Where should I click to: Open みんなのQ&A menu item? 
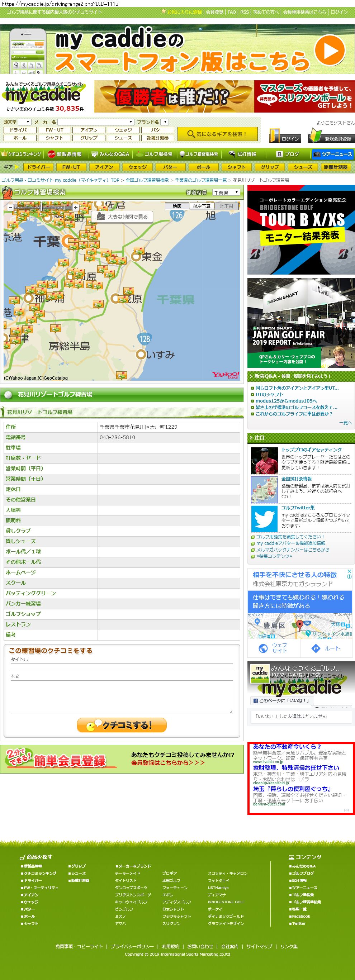point(110,154)
